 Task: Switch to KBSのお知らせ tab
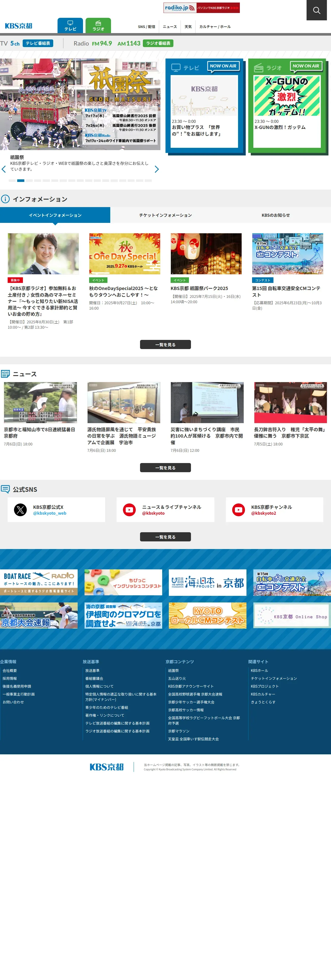[x=276, y=215]
